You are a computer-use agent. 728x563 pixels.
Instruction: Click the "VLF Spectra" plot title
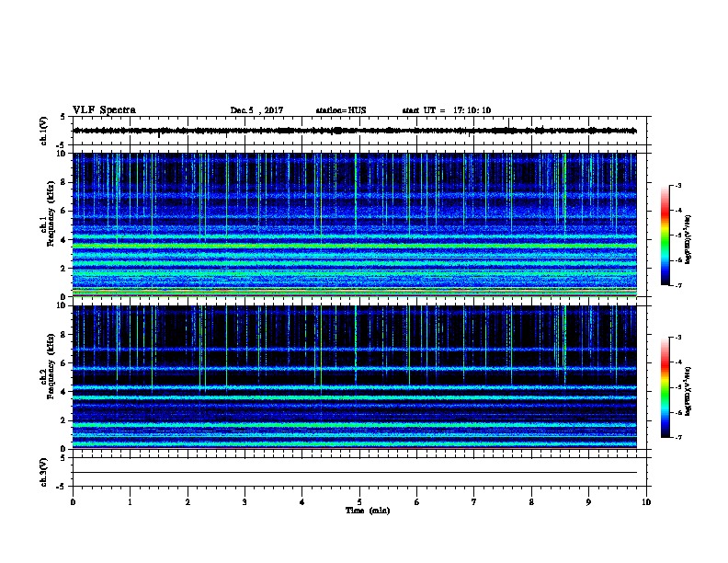(104, 110)
